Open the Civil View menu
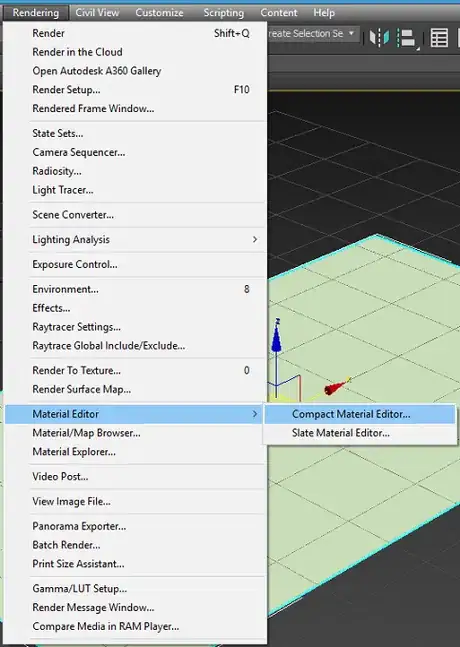The height and width of the screenshot is (647, 460). [x=97, y=13]
